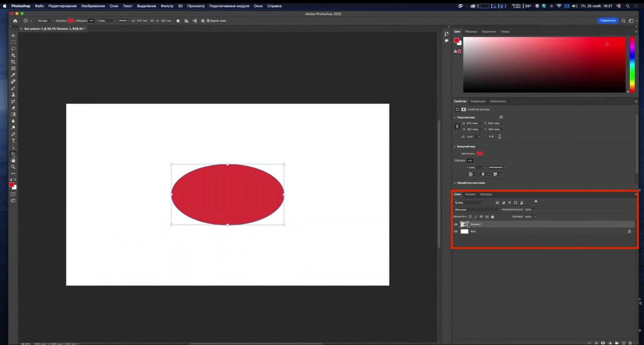Select the Crop tool
Image resolution: width=644 pixels, height=345 pixels.
pos(13,62)
